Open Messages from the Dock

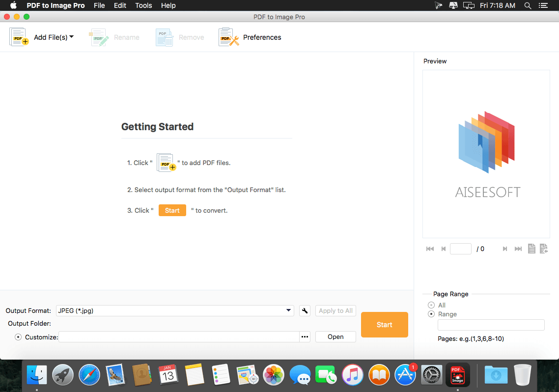pyautogui.click(x=300, y=375)
